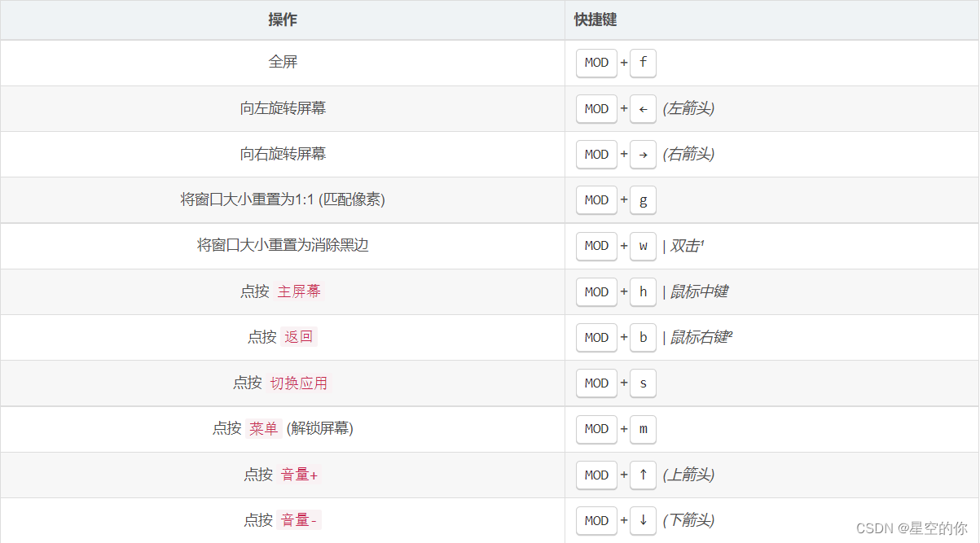980x543 pixels.
Task: Click the 操作 column header
Action: [x=283, y=20]
